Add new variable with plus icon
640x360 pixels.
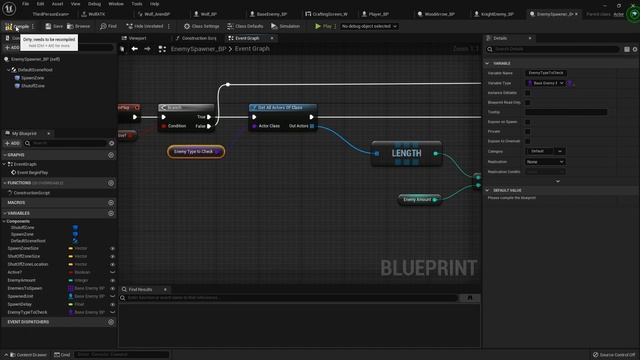(x=111, y=213)
